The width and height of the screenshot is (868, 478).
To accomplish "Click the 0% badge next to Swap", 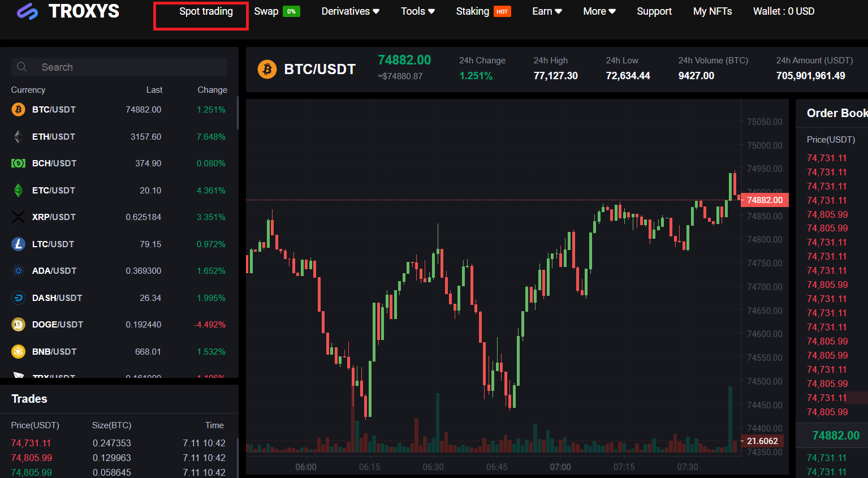I will 291,11.
